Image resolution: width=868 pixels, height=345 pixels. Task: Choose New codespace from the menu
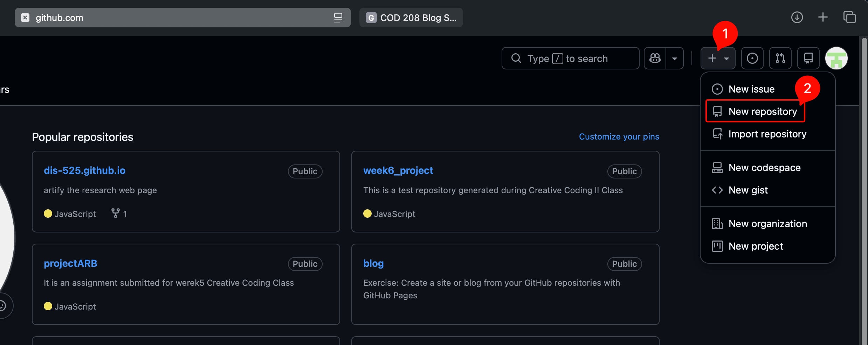click(x=764, y=168)
